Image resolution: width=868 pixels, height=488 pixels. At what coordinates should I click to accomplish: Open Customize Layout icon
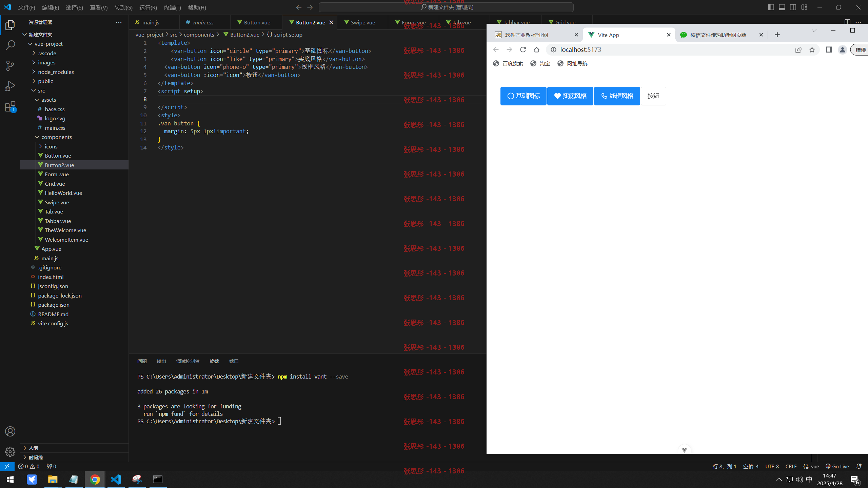(x=804, y=7)
